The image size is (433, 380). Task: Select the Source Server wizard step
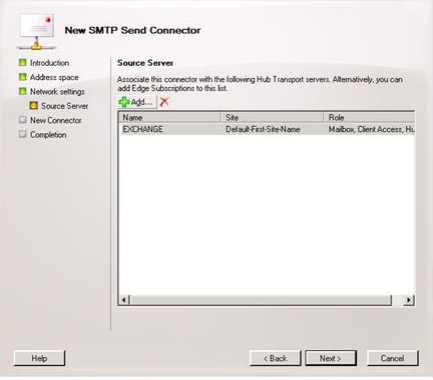(x=64, y=106)
